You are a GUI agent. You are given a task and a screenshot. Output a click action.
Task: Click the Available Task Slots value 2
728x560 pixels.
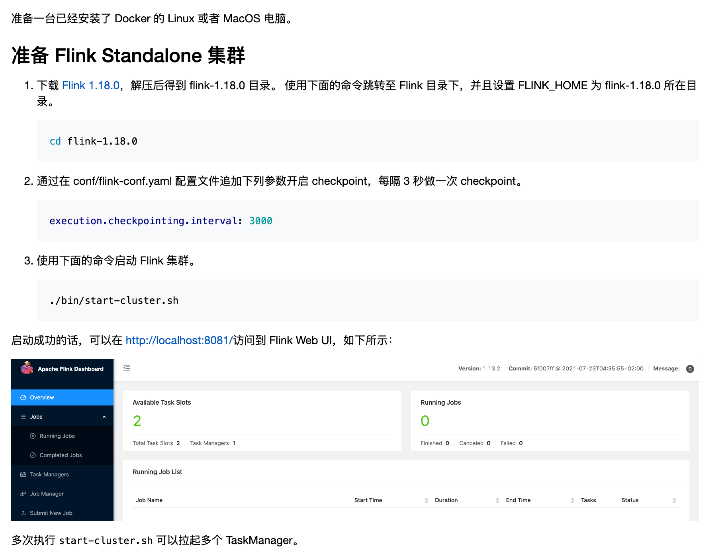[137, 421]
